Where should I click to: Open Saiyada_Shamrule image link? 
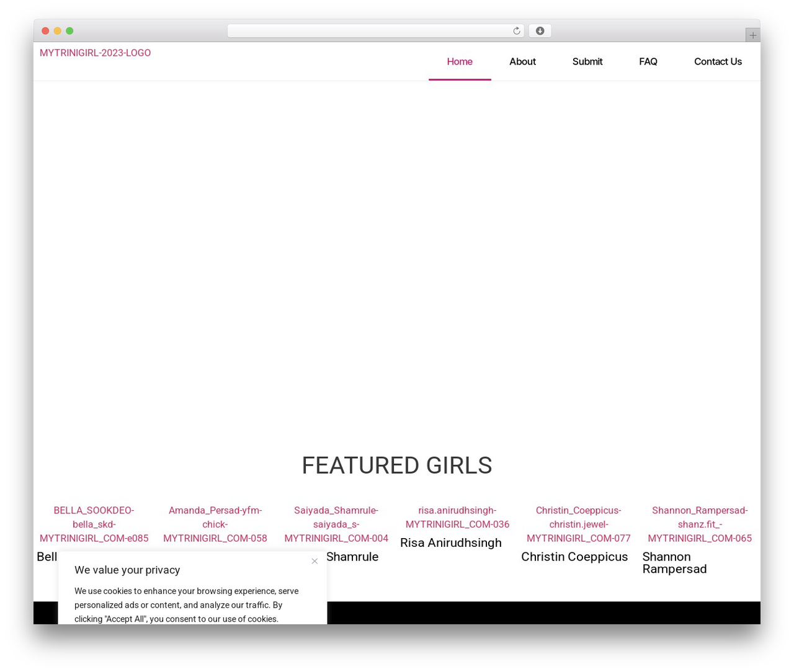click(x=336, y=524)
